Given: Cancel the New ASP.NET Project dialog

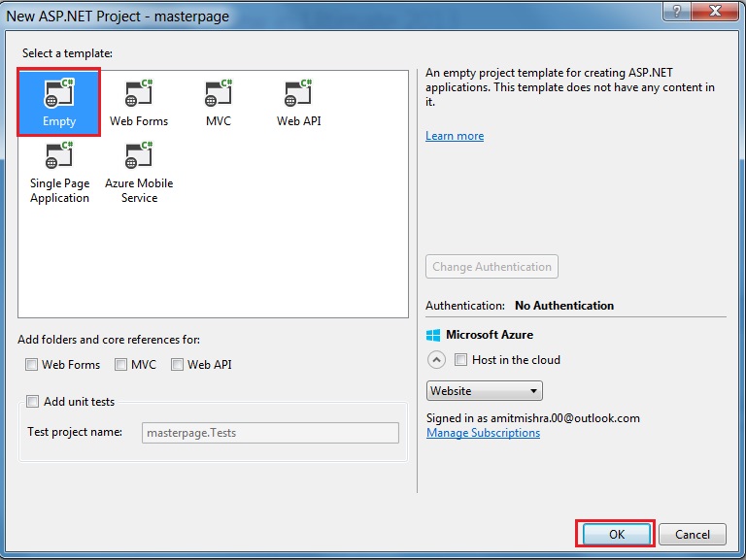Looking at the screenshot, I should (x=693, y=535).
